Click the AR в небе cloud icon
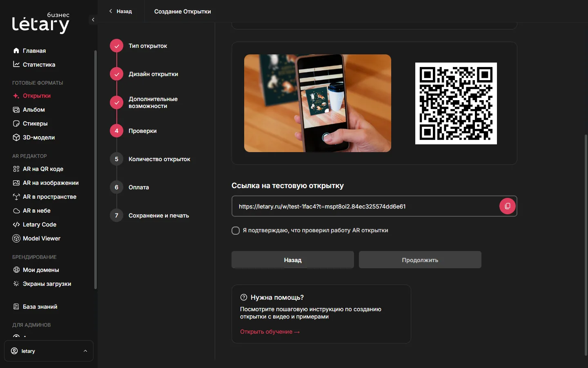Screen dimensions: 588x368 click(x=16, y=211)
